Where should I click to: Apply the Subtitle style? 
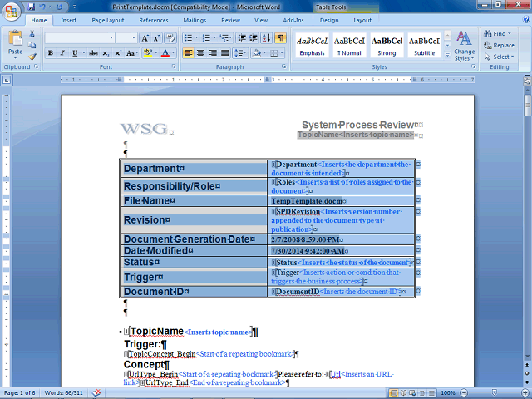pos(424,46)
